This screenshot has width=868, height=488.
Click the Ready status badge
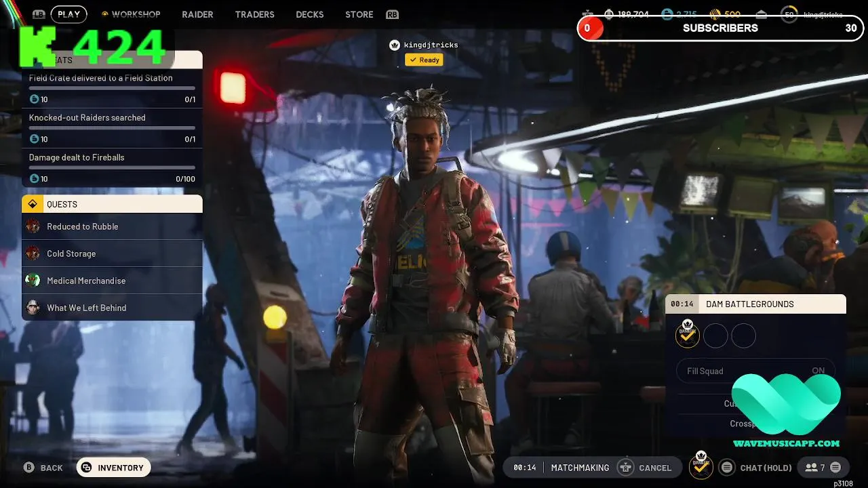point(424,60)
